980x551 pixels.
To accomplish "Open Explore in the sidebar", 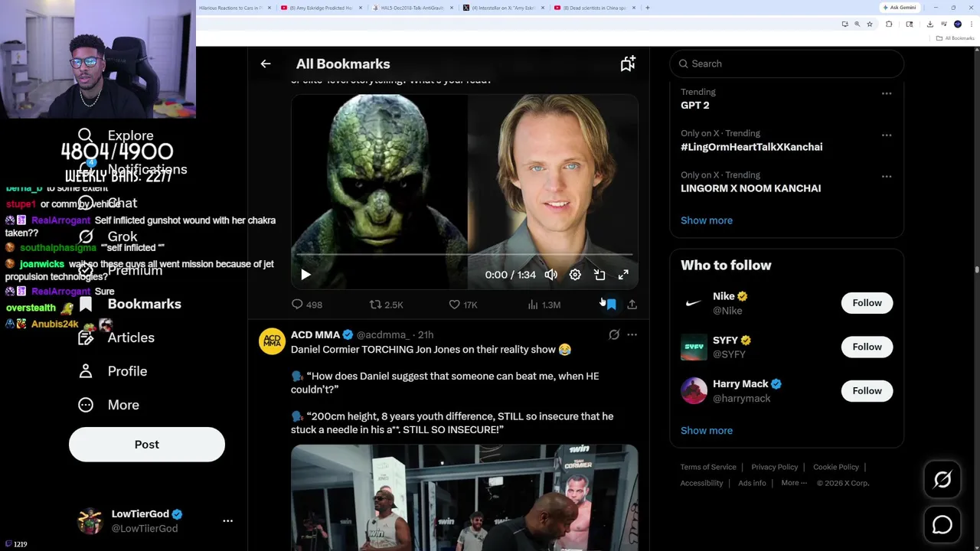I will pos(116,136).
